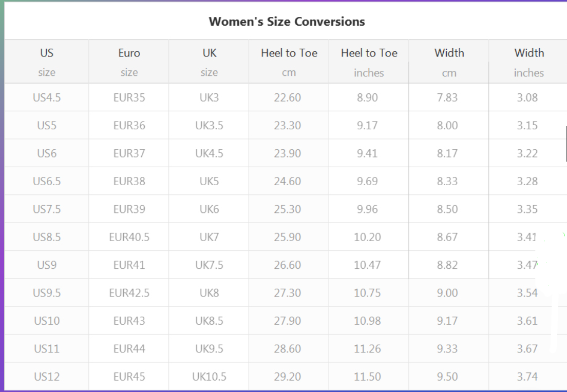
Task: Click the "UK4.5" cell
Action: pyautogui.click(x=209, y=153)
